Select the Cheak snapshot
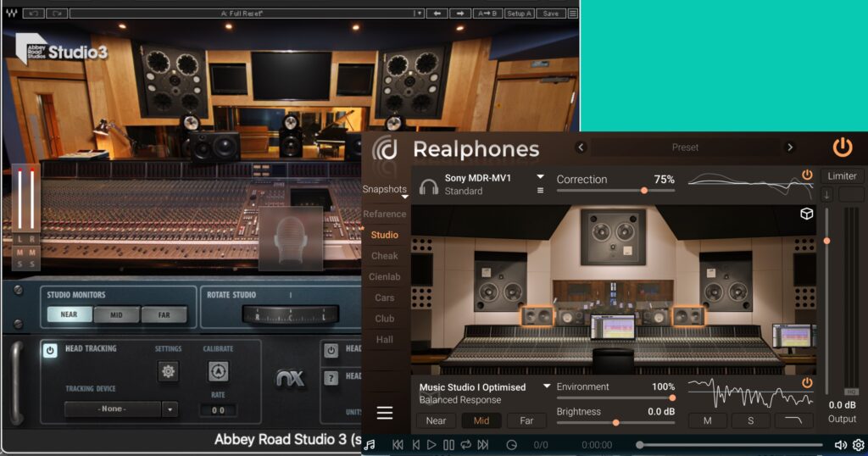 coord(385,256)
